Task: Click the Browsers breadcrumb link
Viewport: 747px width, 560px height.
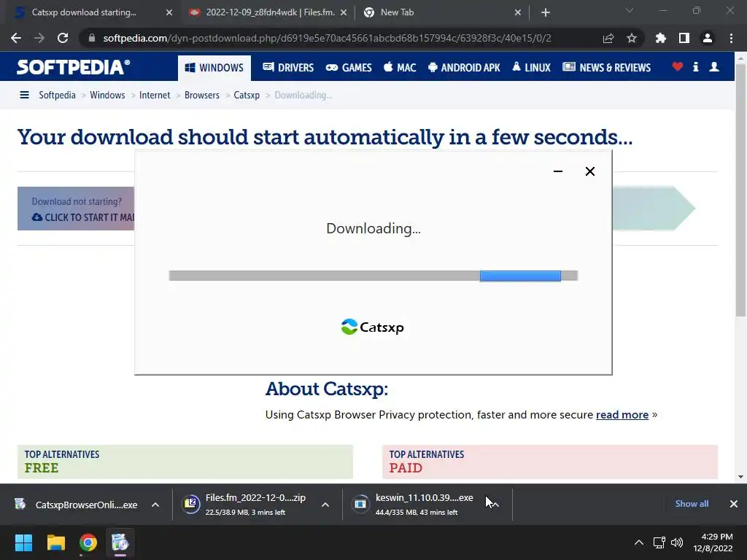Action: pyautogui.click(x=202, y=96)
